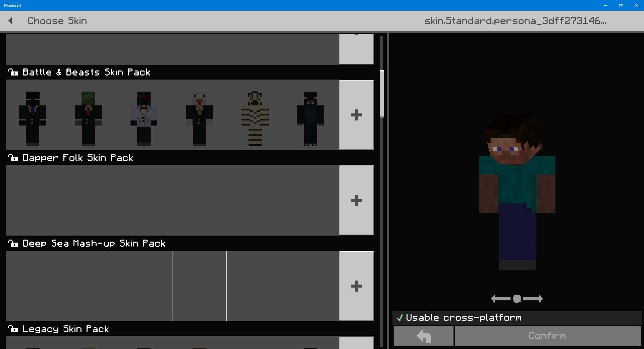Restore down the Minecraft window
The width and height of the screenshot is (644, 349).
tap(621, 5)
